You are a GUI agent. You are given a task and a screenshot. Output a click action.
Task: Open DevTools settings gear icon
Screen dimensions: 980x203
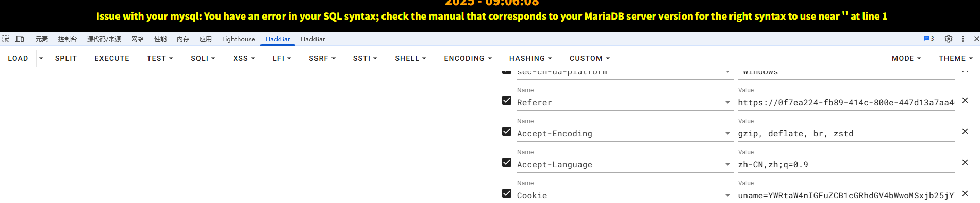click(949, 39)
